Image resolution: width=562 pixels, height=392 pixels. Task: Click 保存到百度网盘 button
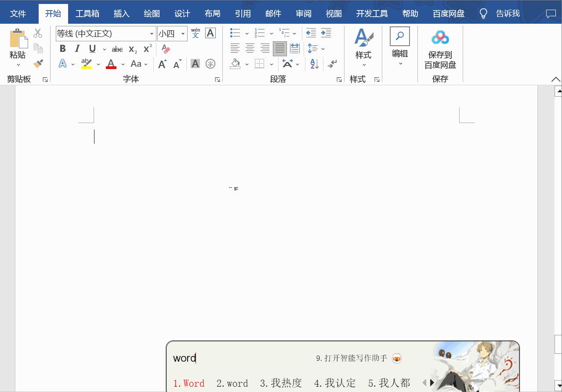(440, 48)
